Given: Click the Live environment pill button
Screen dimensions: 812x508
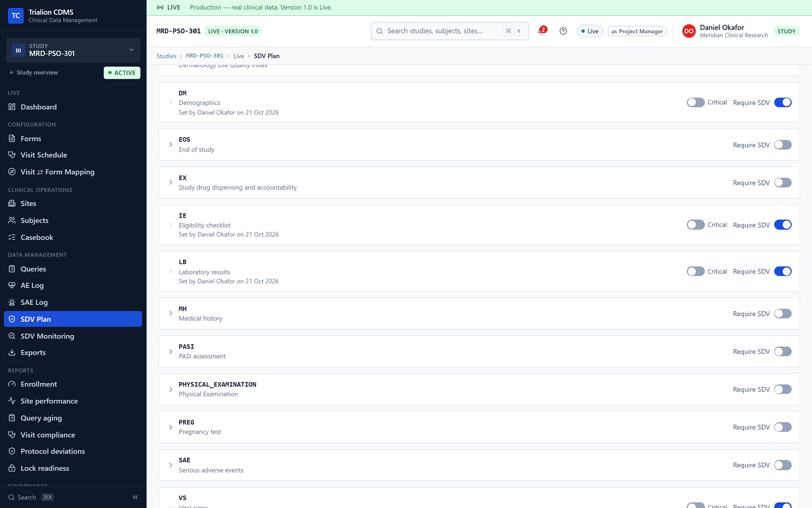Looking at the screenshot, I should click(x=590, y=31).
